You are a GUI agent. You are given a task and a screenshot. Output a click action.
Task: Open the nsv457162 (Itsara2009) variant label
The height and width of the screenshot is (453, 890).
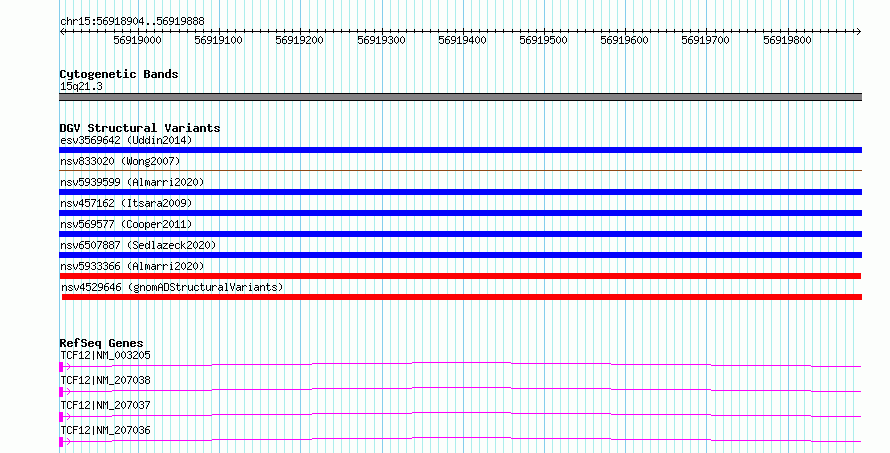tap(126, 203)
